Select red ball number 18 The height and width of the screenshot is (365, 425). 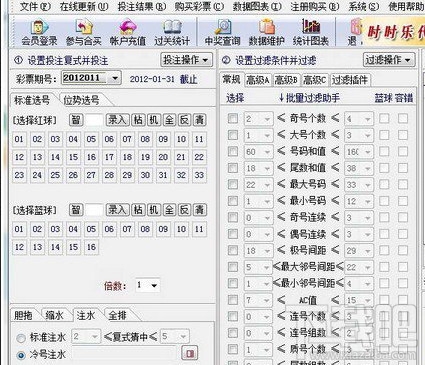pos(127,157)
